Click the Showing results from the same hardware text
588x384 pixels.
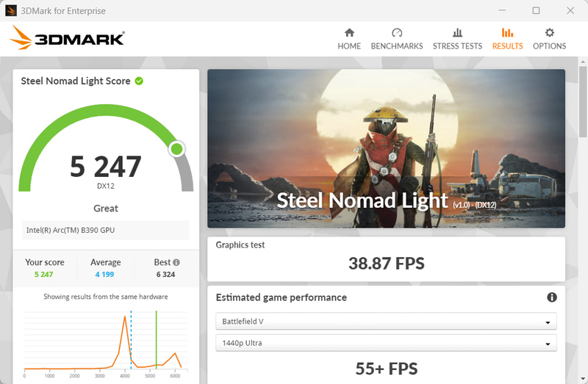(x=106, y=297)
